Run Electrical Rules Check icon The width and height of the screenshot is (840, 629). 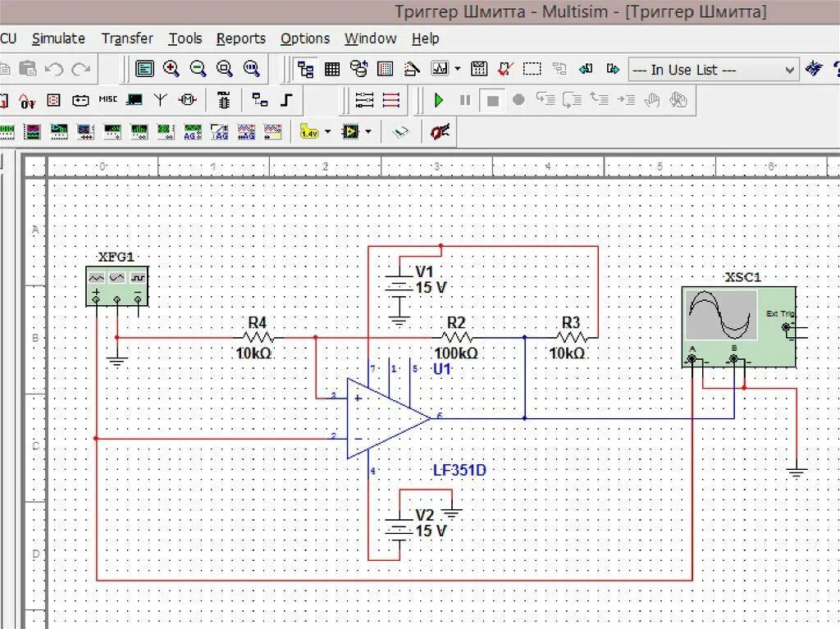tap(505, 69)
